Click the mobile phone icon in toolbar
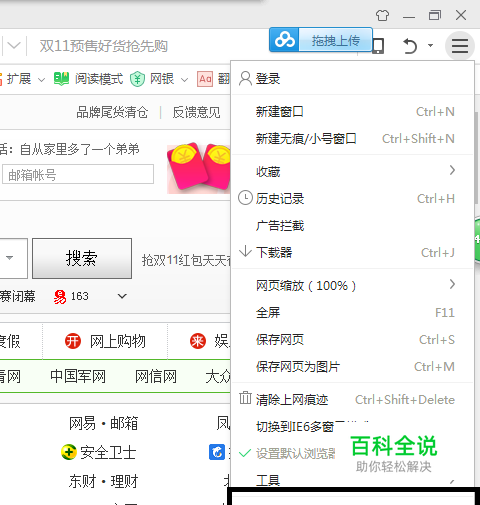 [378, 46]
